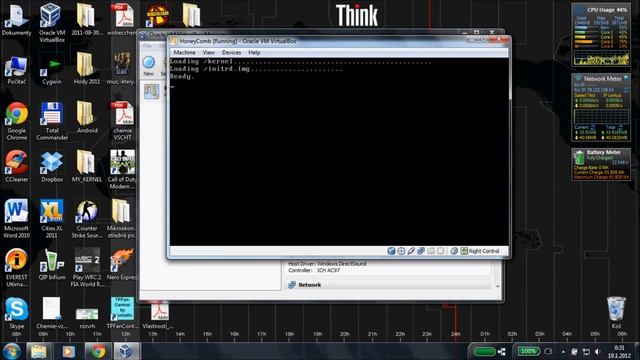Click the network adapters status icon
Viewport: 640px width, 360px height.
420,251
